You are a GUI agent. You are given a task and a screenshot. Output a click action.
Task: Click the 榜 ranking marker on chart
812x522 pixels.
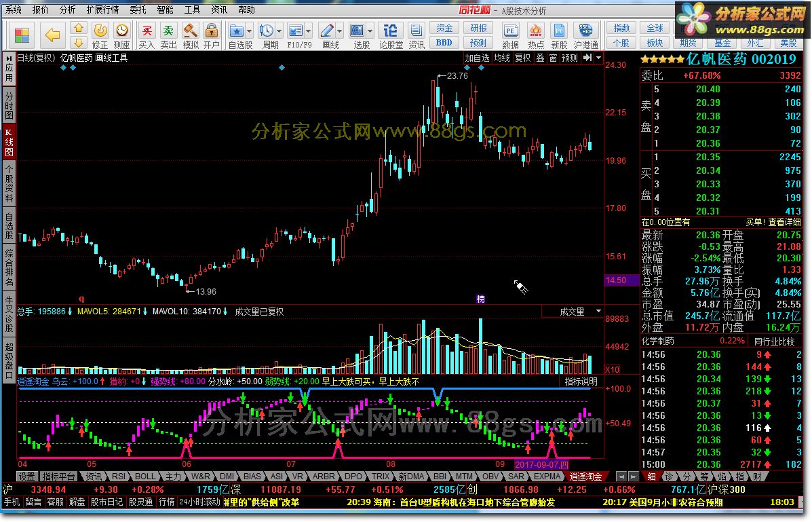coord(480,299)
